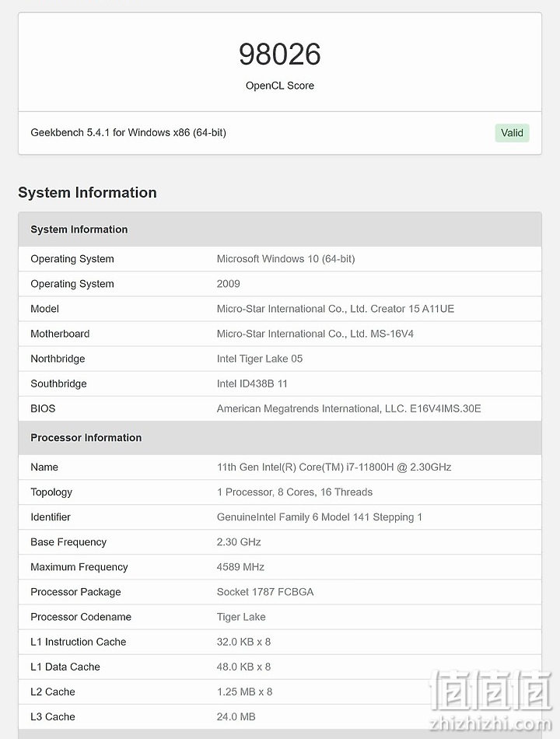Select the MS-16V4 motherboard value

click(315, 334)
